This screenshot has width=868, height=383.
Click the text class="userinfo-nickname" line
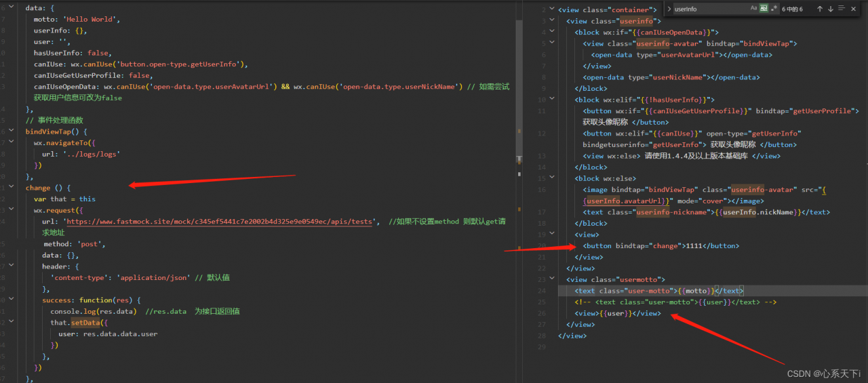706,212
